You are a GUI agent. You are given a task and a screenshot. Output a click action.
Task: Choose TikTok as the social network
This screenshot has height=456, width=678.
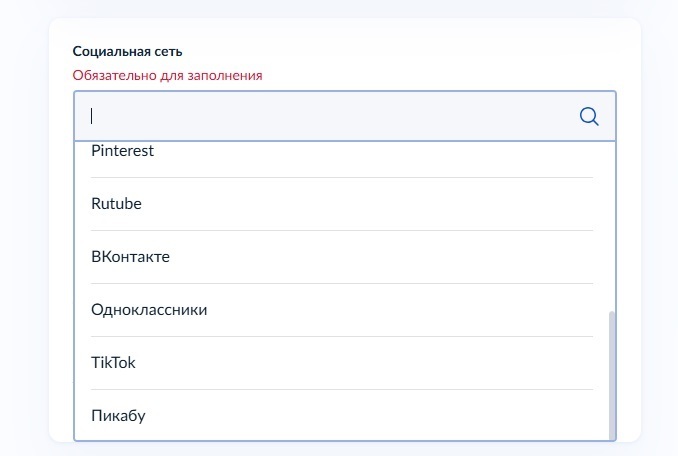click(113, 363)
